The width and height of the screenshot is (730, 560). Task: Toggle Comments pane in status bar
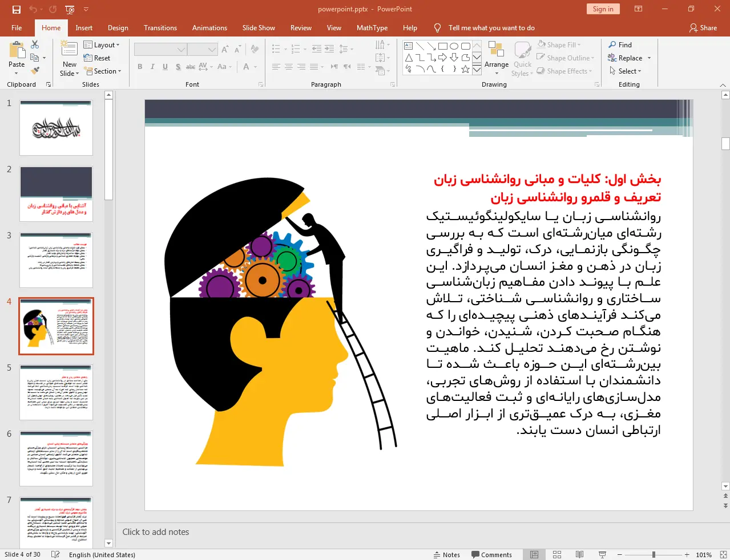pyautogui.click(x=492, y=554)
